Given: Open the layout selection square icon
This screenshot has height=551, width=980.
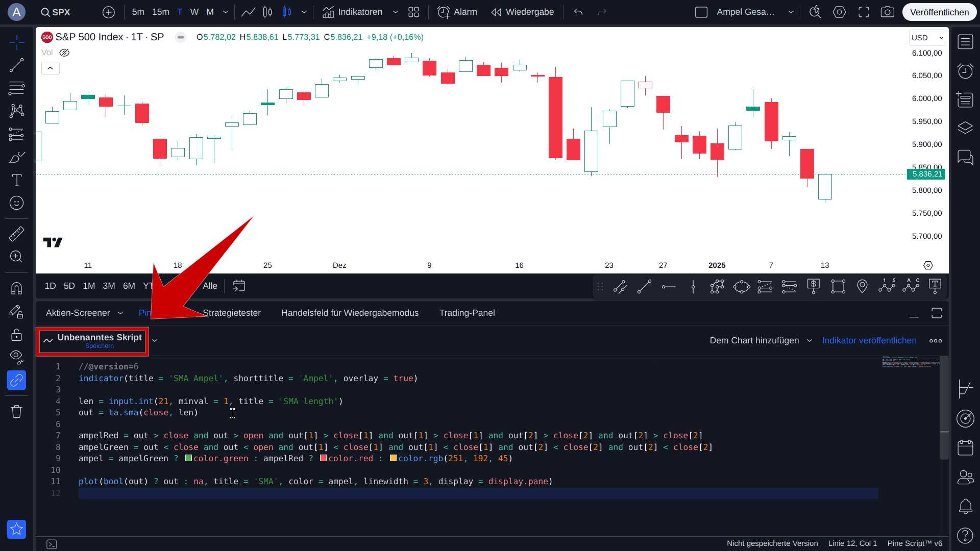Looking at the screenshot, I should [x=701, y=12].
